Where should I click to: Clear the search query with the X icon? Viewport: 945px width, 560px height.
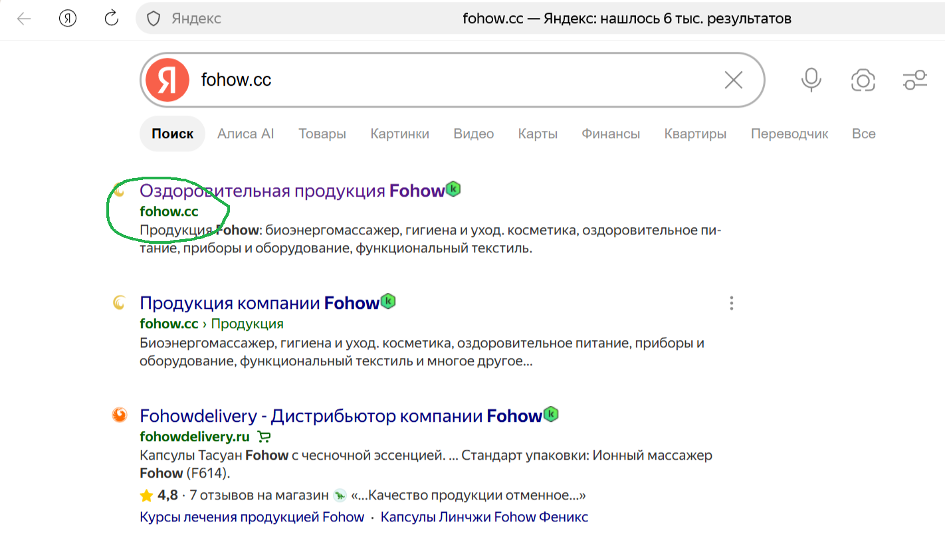(x=734, y=80)
